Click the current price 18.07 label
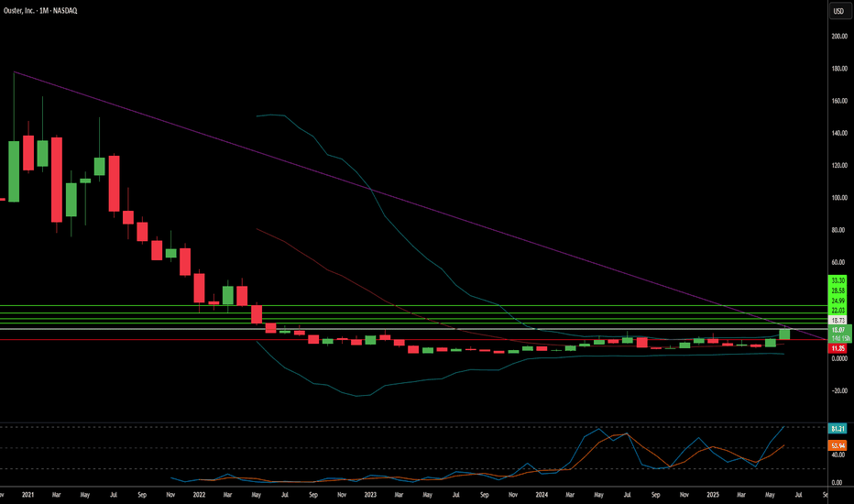The width and height of the screenshot is (854, 504). pyautogui.click(x=838, y=330)
